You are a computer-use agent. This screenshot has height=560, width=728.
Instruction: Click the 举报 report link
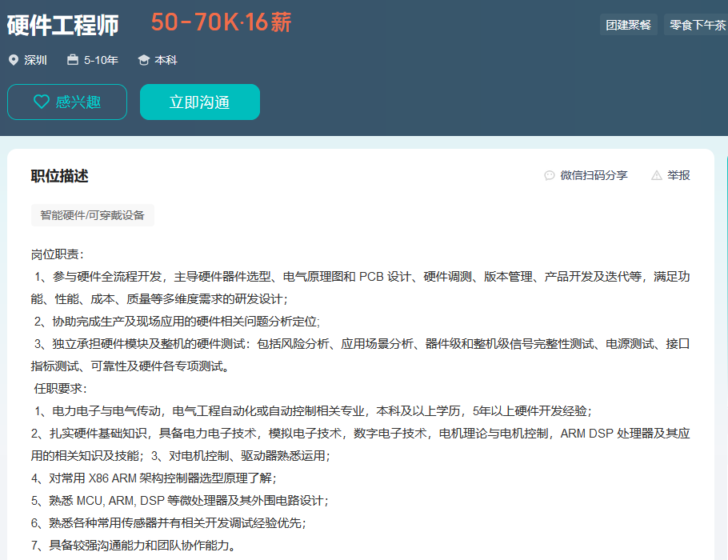pos(678,175)
